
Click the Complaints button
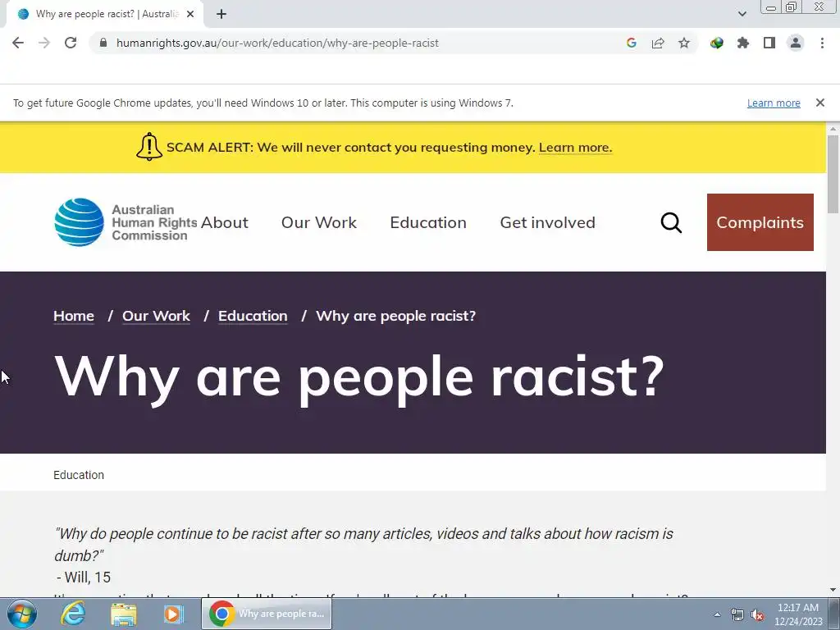click(x=760, y=222)
